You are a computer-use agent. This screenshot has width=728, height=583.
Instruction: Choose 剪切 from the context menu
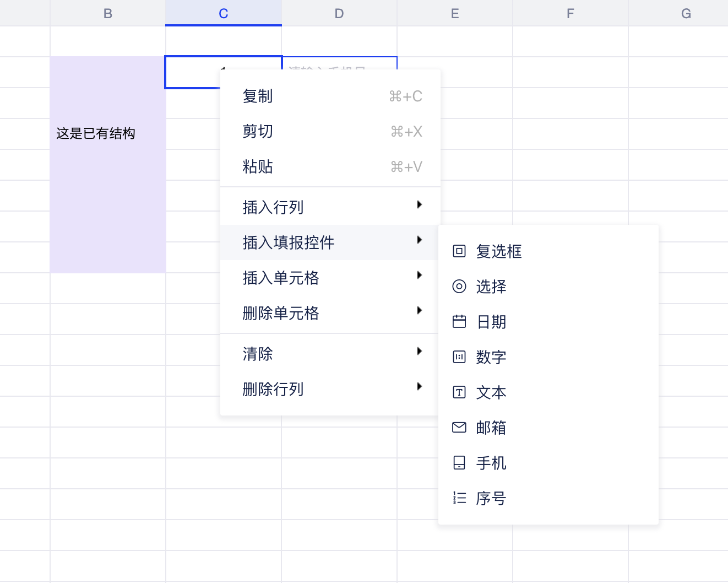pos(257,131)
